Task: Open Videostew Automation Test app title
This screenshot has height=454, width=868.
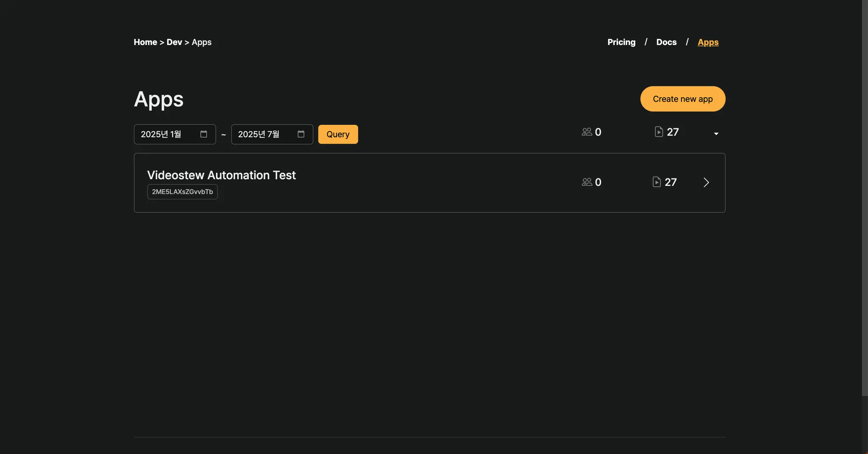Action: tap(221, 175)
